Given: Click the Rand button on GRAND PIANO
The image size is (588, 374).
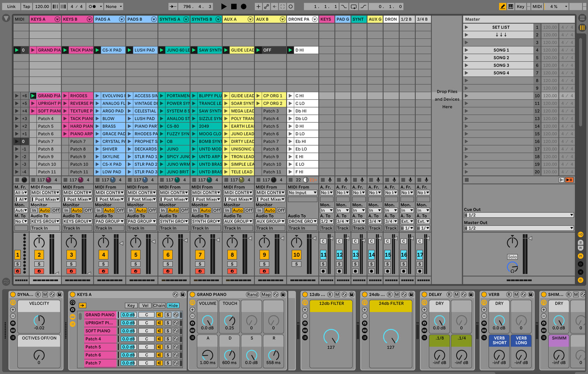Looking at the screenshot, I should pos(252,294).
